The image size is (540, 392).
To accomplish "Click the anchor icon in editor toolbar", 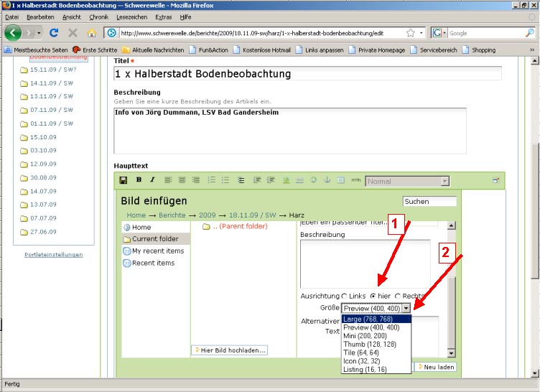I will (x=327, y=180).
